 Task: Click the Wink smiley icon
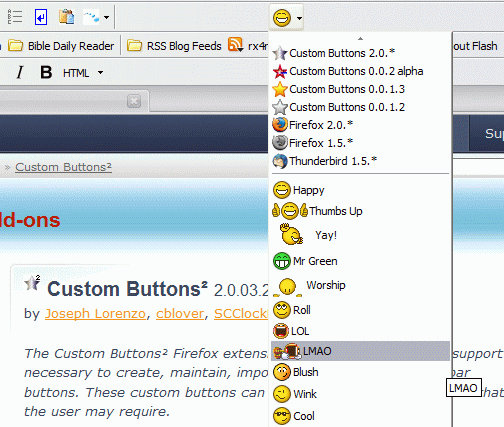282,394
